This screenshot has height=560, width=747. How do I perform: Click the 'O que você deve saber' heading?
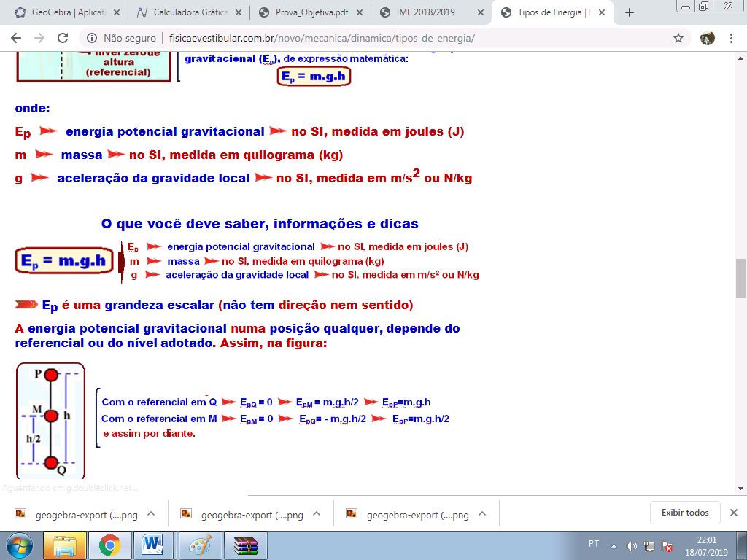pos(260,223)
